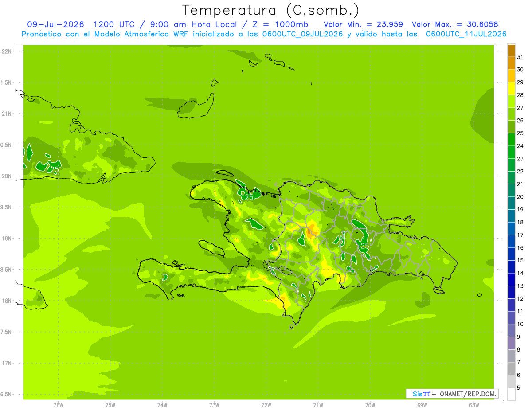Image resolution: width=532 pixels, height=411 pixels.
Task: Select the "09-Jul-2026" forecast date text
Action: pos(56,24)
